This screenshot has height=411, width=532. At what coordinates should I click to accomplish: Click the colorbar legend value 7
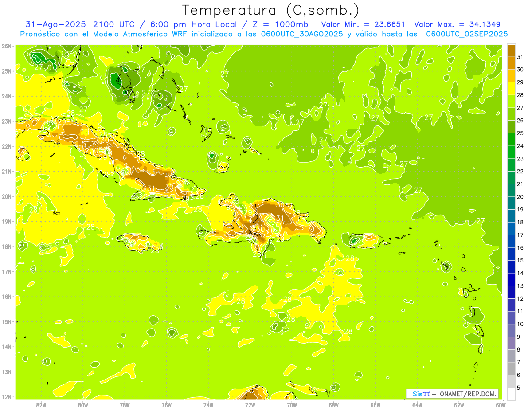tap(519, 362)
